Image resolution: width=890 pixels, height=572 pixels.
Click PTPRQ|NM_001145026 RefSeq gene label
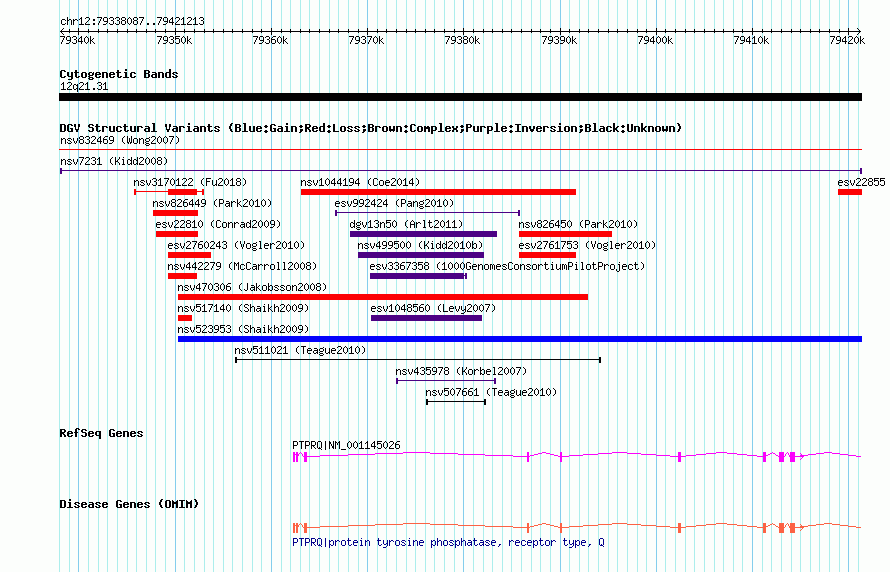click(x=346, y=445)
